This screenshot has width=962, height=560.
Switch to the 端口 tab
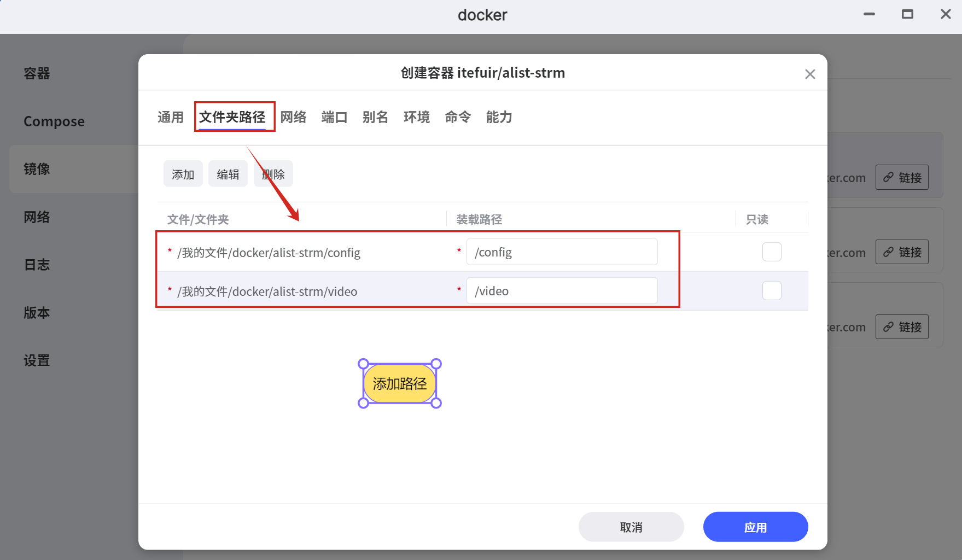[334, 118]
